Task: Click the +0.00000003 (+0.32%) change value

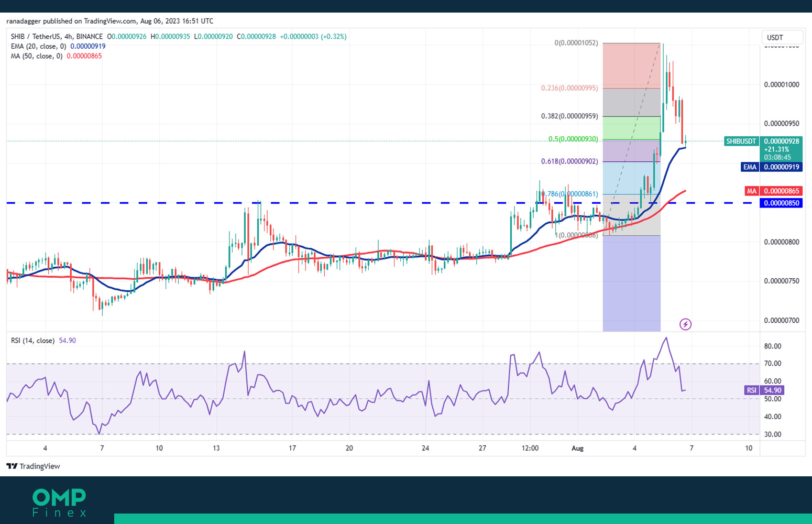Action: coord(313,37)
